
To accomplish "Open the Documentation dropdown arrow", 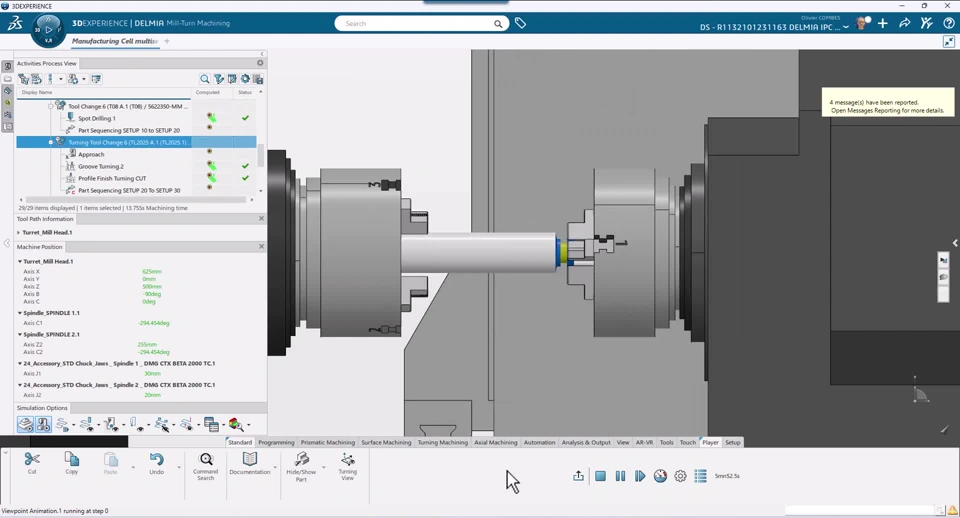I will click(x=275, y=468).
